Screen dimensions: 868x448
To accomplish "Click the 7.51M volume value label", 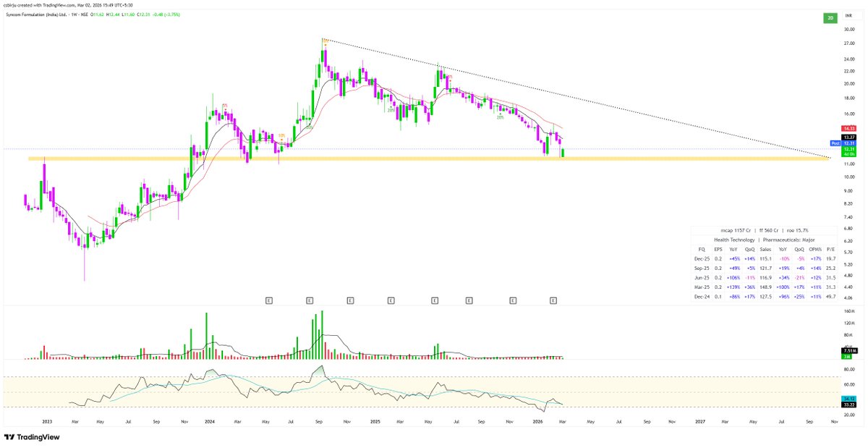I will point(848,350).
